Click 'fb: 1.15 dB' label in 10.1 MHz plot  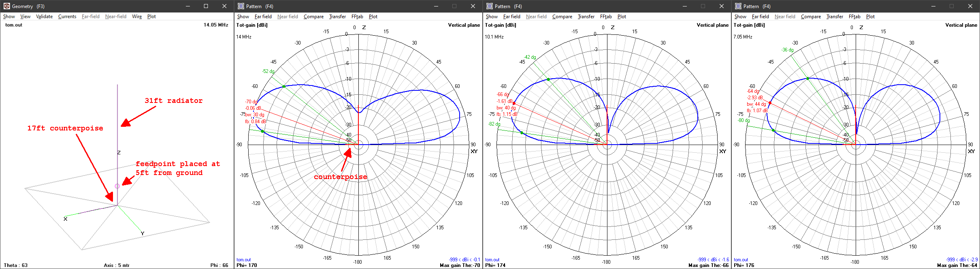tap(507, 114)
